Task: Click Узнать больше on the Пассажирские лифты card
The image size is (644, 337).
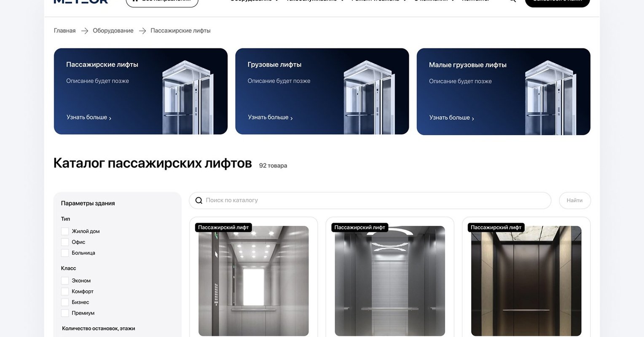Action: click(89, 118)
